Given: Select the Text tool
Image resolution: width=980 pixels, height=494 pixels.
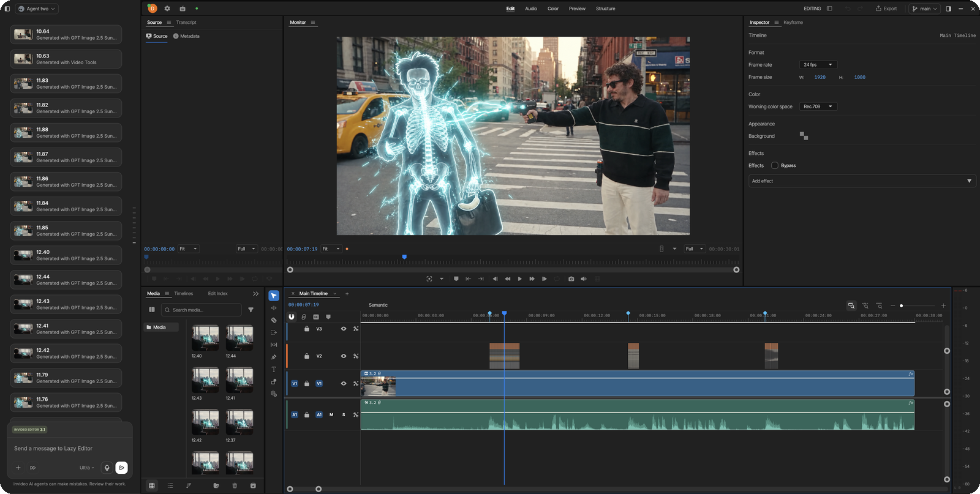Looking at the screenshot, I should [x=274, y=369].
